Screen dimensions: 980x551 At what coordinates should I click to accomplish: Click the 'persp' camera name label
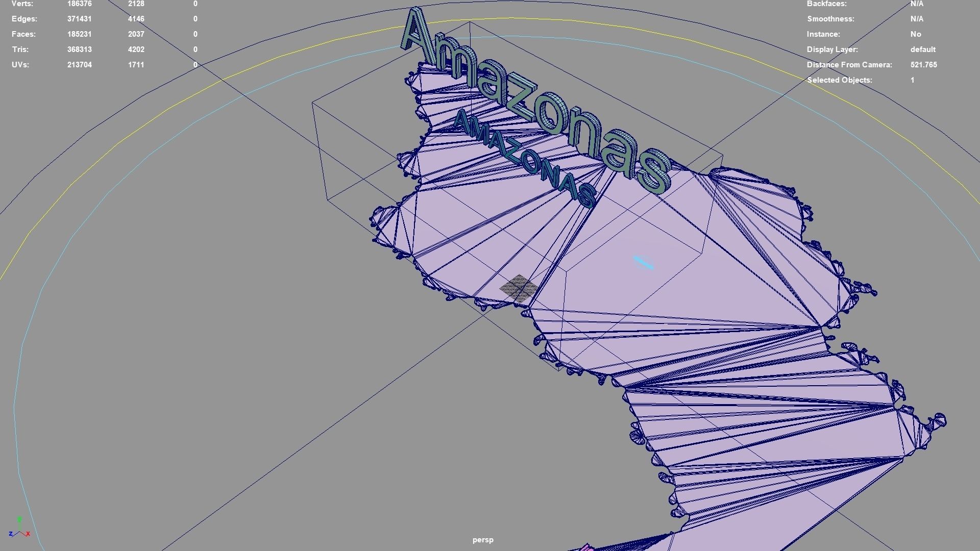point(483,540)
